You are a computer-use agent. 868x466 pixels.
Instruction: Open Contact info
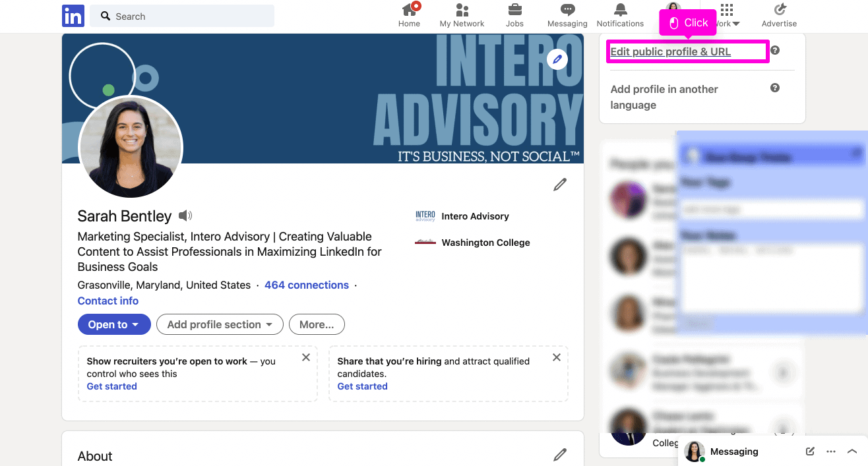click(108, 301)
